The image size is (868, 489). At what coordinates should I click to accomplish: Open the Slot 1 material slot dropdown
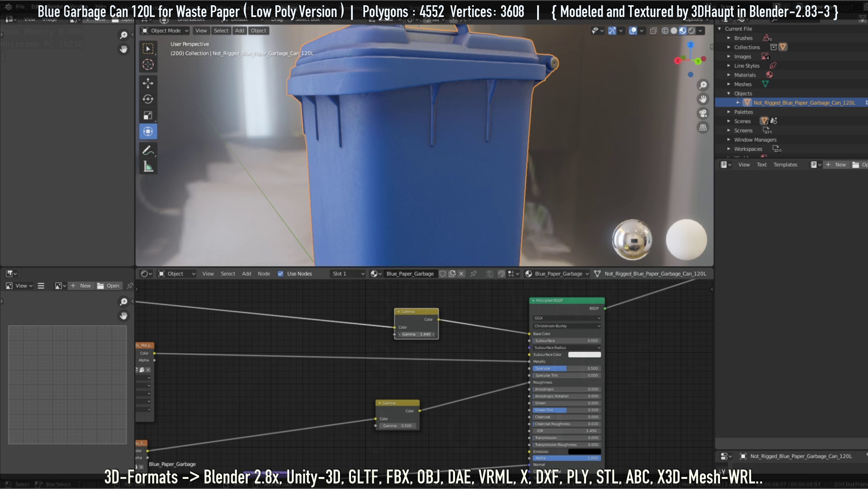(348, 273)
